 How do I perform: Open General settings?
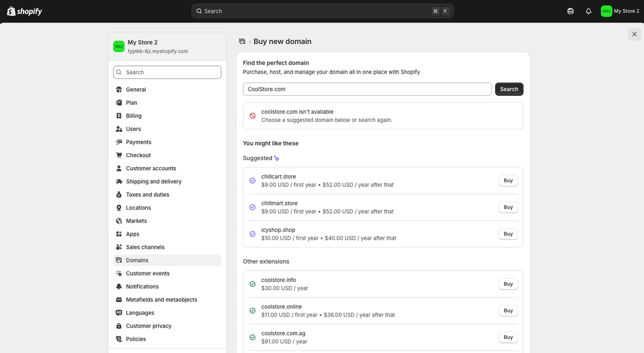(167, 90)
